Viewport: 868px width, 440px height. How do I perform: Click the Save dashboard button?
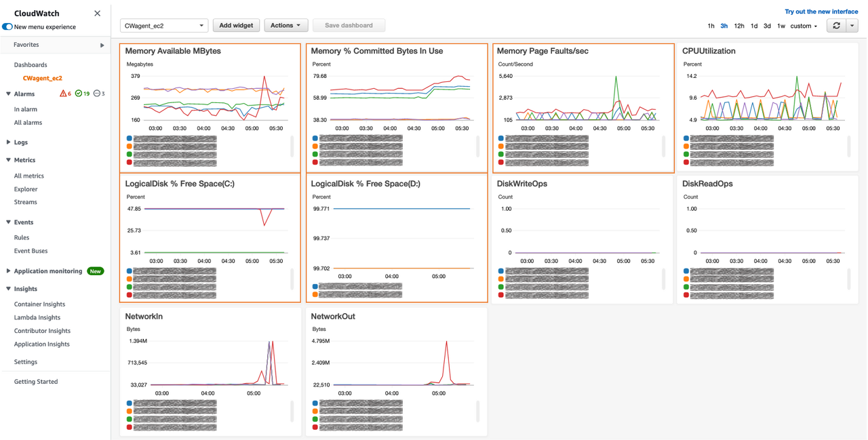pyautogui.click(x=349, y=25)
